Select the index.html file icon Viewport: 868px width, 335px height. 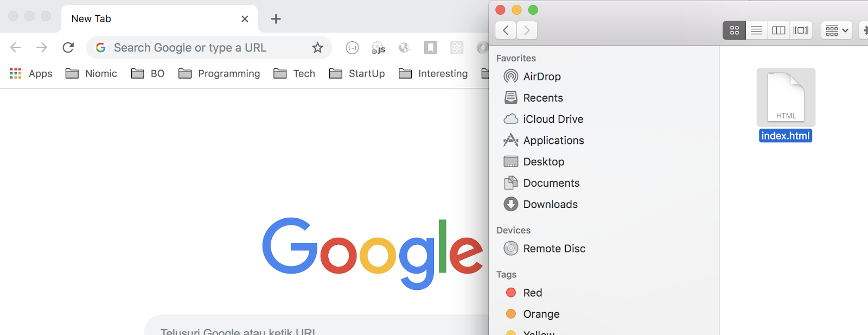786,97
